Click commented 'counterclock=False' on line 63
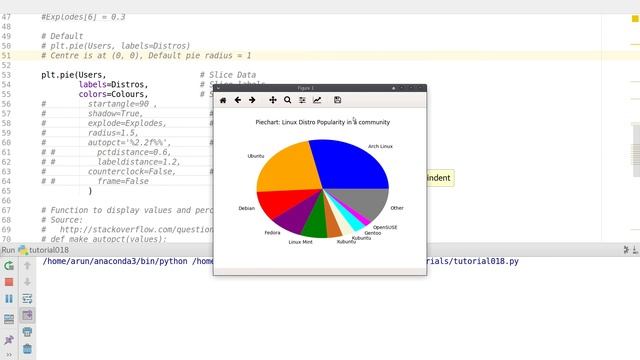This screenshot has width=640, height=360. point(129,171)
